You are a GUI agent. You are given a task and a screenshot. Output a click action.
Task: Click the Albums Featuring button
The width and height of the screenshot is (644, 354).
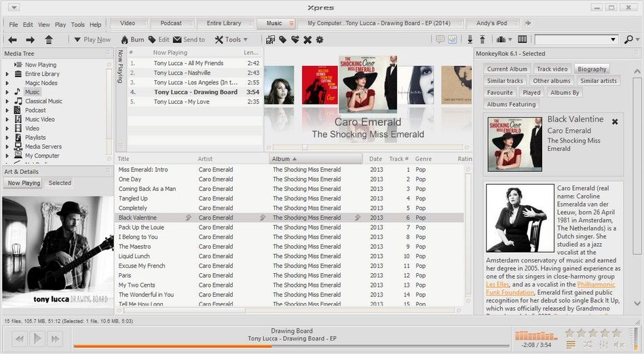[512, 105]
